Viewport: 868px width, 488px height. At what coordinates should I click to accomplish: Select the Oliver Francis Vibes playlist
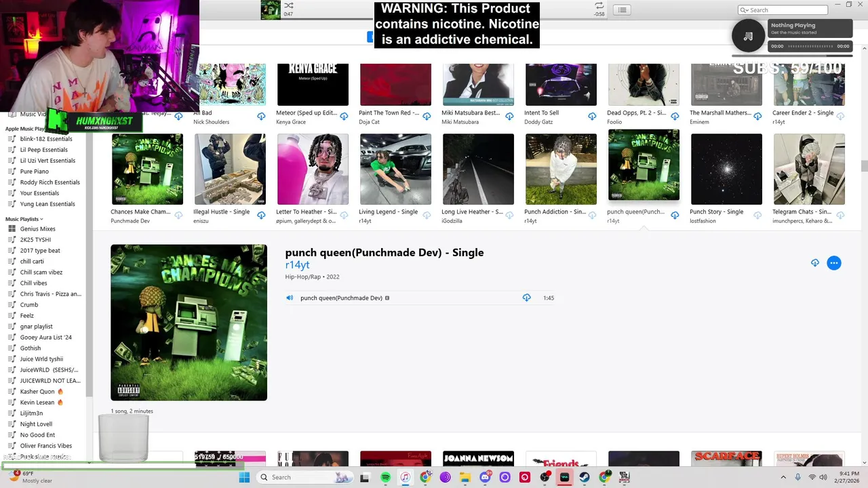click(46, 446)
